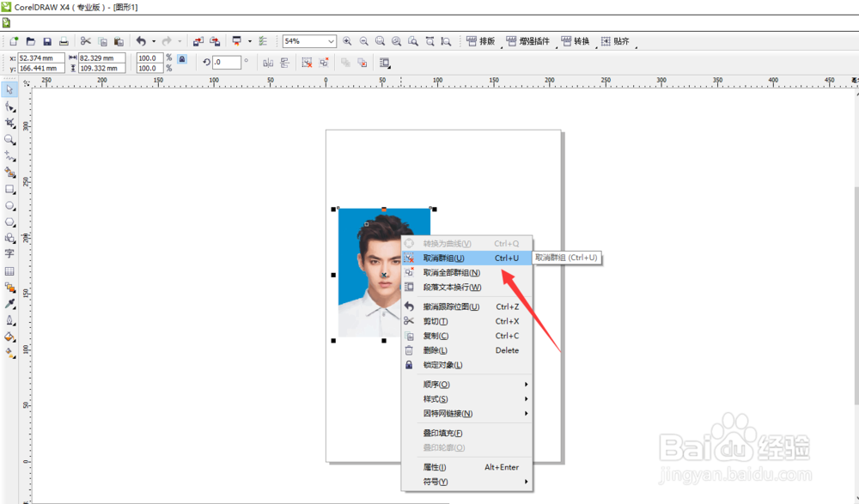Click the Import toolbar icon
859x504 pixels.
click(198, 41)
